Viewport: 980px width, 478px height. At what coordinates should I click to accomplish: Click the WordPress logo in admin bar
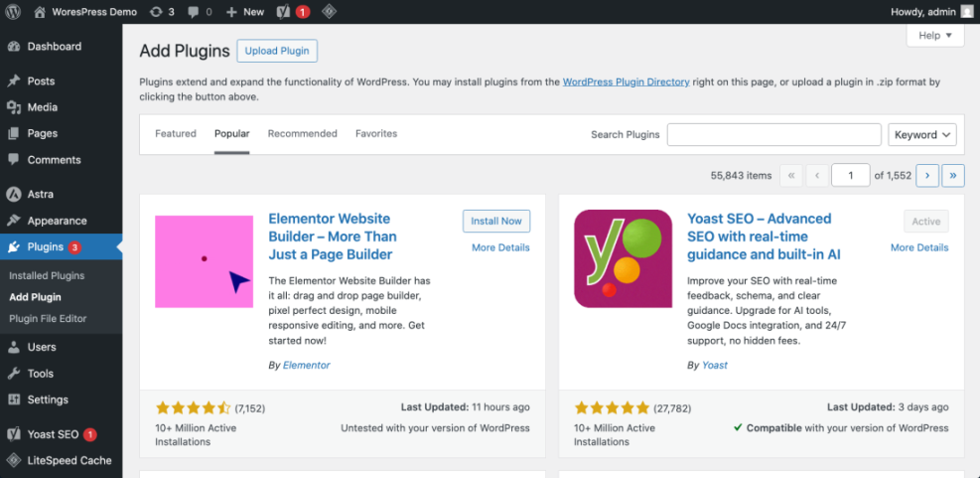(x=13, y=11)
